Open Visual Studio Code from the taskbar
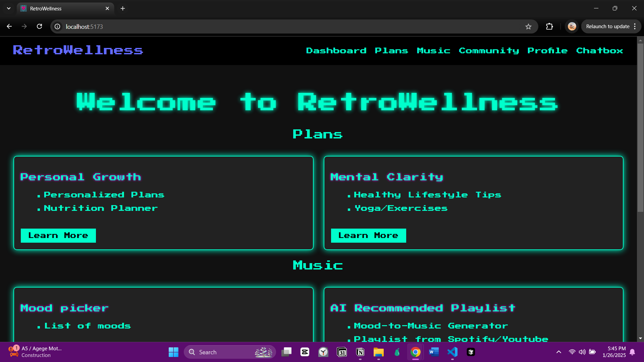Screen dimensions: 644x362 click(452, 352)
